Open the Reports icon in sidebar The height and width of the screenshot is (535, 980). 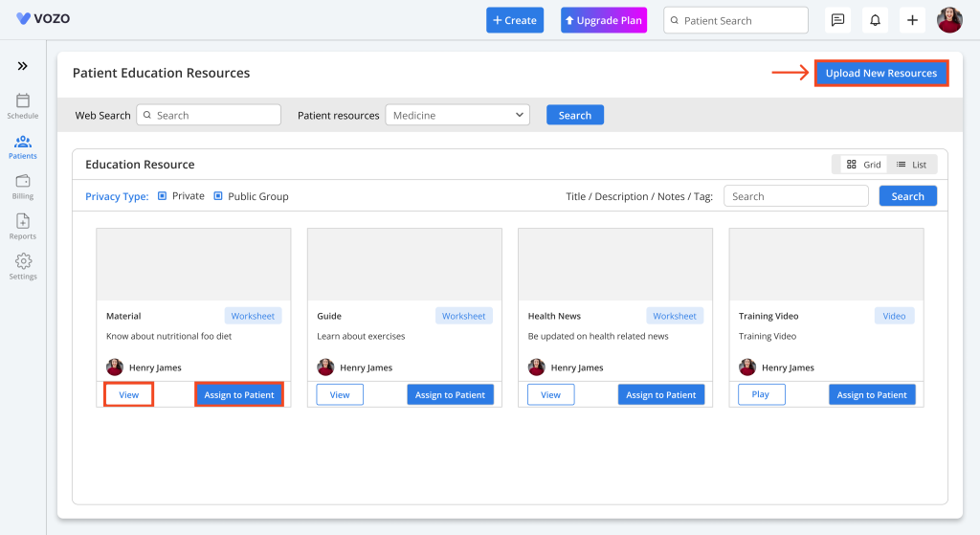pyautogui.click(x=23, y=222)
